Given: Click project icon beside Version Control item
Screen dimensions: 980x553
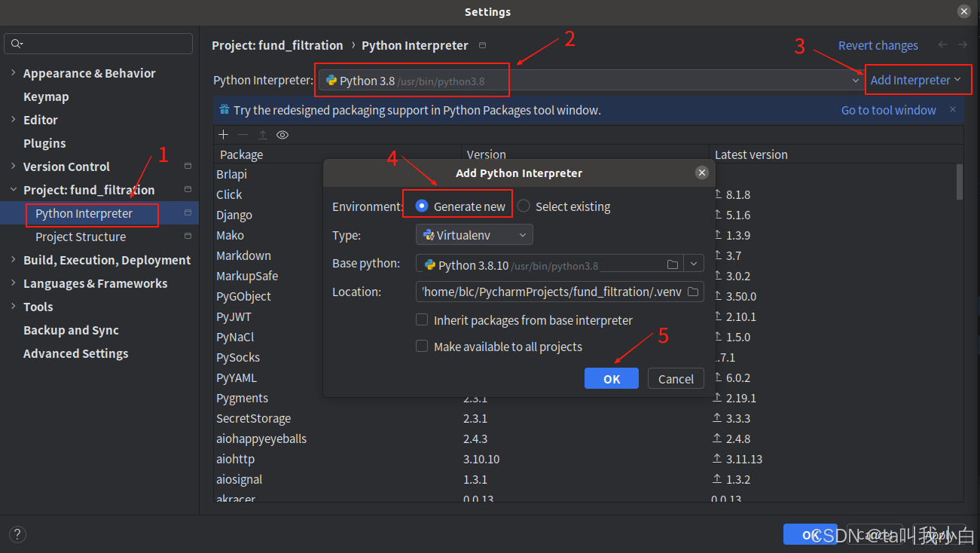Looking at the screenshot, I should [x=188, y=167].
